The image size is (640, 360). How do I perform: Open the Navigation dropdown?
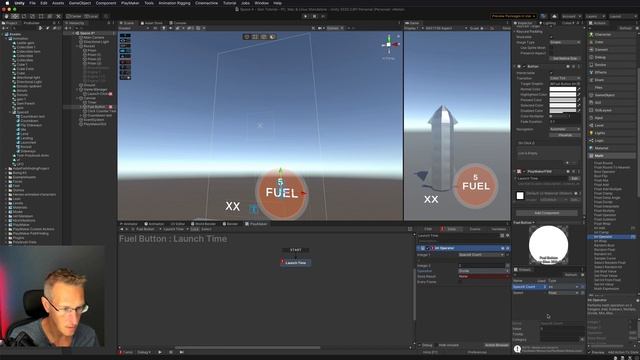pos(565,129)
